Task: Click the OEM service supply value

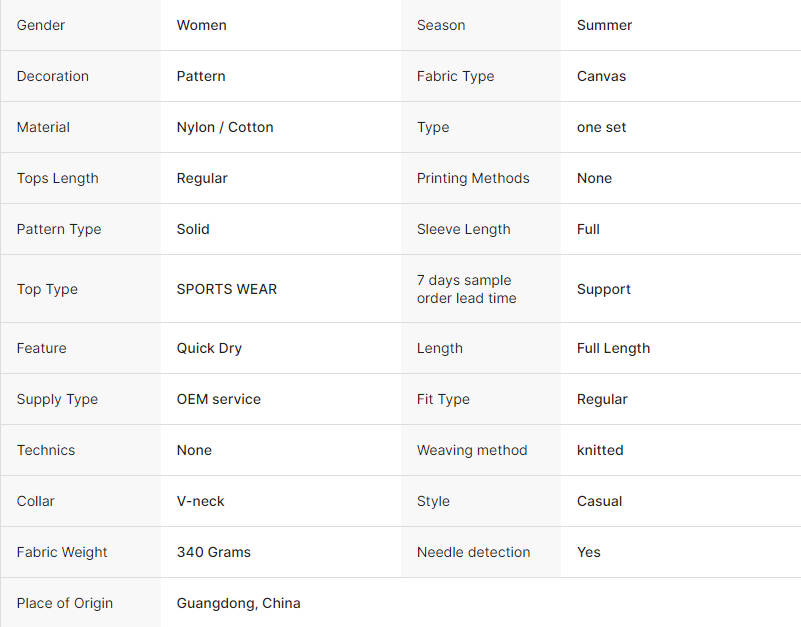Action: click(x=218, y=399)
